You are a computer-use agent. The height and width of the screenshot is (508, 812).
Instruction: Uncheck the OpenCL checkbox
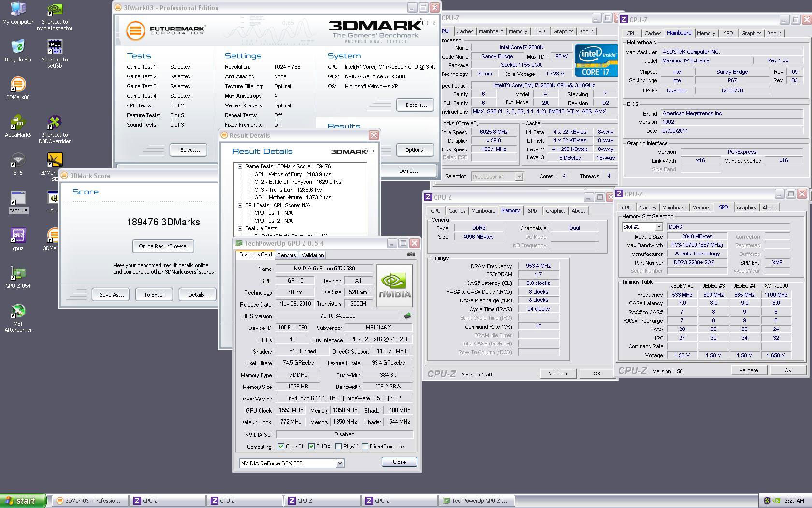tap(281, 447)
